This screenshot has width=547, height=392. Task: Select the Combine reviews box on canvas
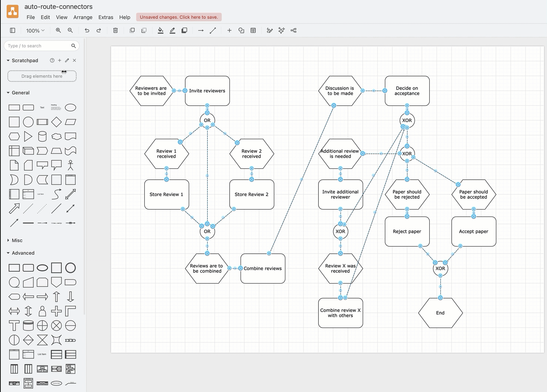pyautogui.click(x=263, y=268)
